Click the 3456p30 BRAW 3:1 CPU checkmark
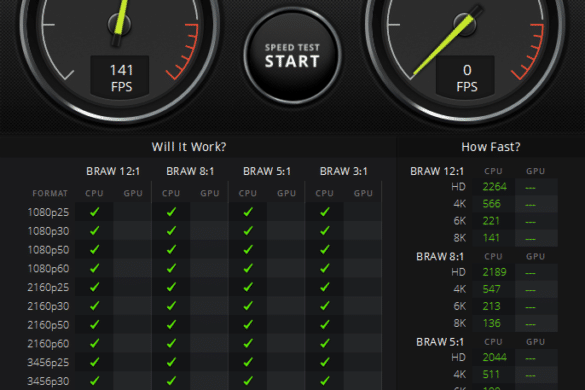585x390 pixels. coord(325,381)
